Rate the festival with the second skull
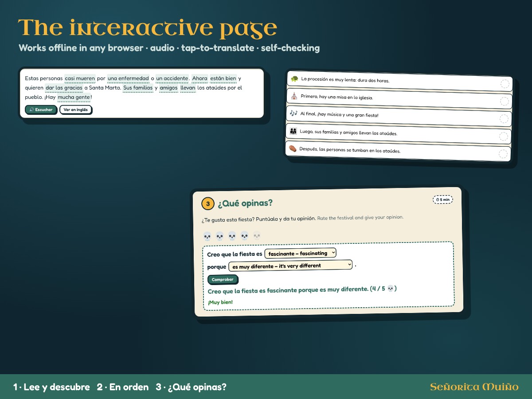The height and width of the screenshot is (399, 532). point(220,236)
